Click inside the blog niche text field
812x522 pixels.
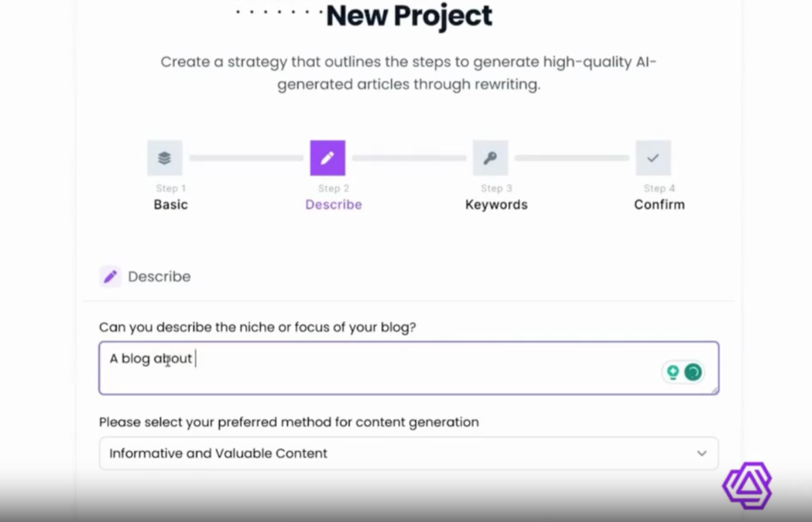pos(378,367)
